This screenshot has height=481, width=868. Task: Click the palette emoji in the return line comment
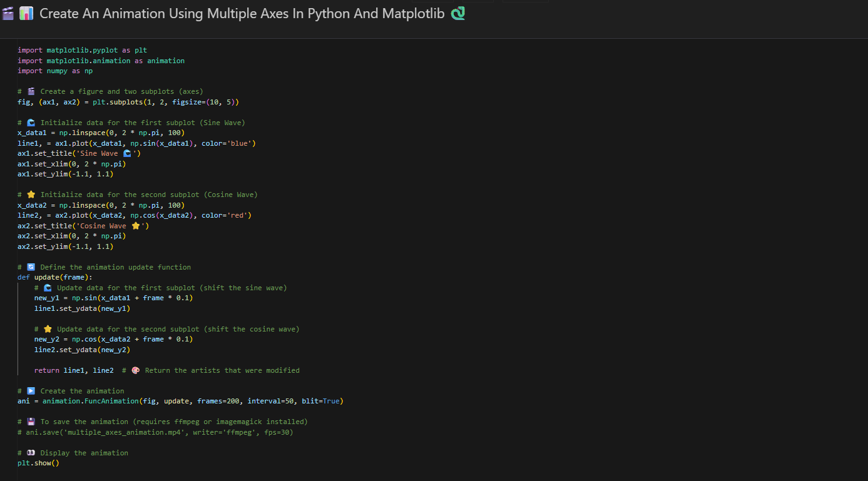136,370
